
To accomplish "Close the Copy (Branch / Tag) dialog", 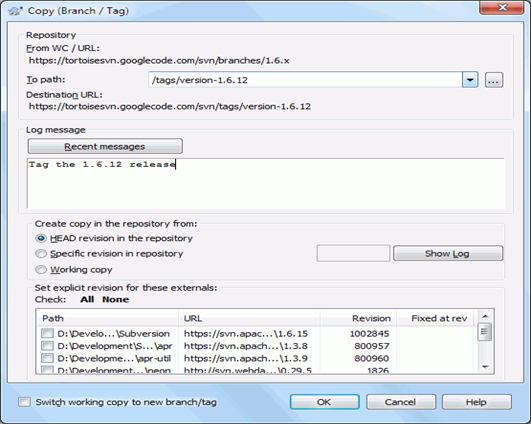I will 502,7.
